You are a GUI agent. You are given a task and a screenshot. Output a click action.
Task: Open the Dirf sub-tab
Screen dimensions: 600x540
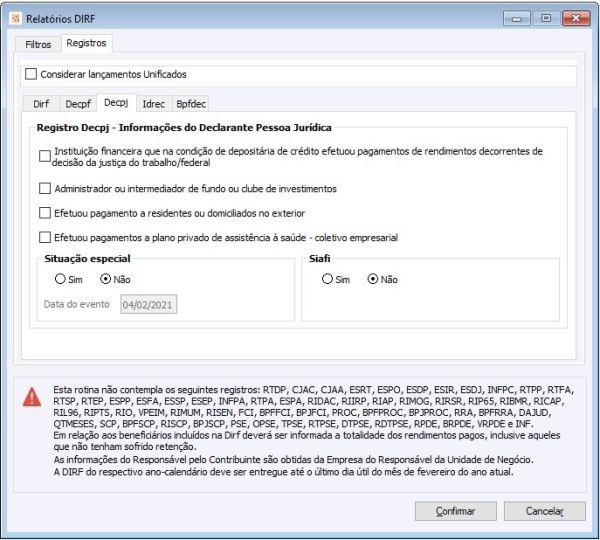(x=41, y=104)
